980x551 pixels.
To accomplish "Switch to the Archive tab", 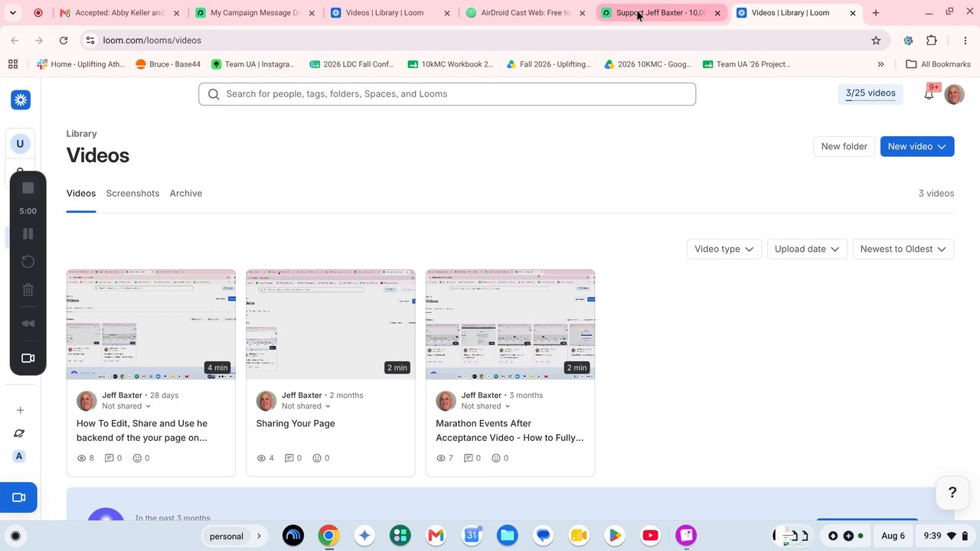I will [x=186, y=194].
